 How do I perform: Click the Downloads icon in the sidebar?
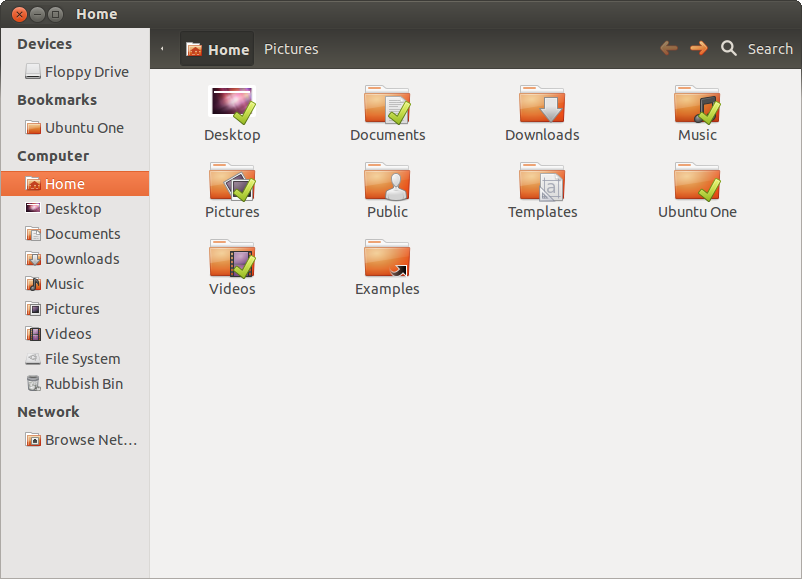[33, 259]
